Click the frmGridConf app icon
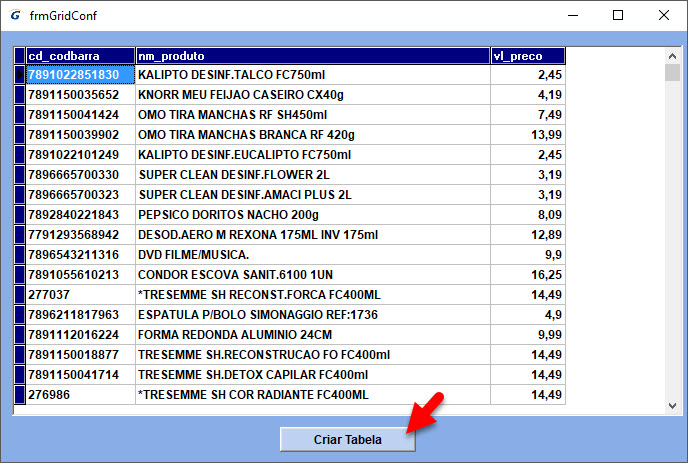This screenshot has width=688, height=463. point(16,15)
